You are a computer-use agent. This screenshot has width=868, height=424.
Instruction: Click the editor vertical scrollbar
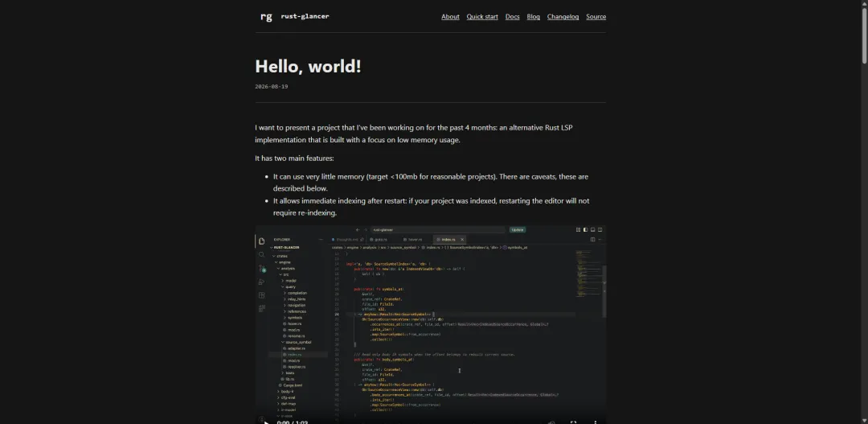click(x=604, y=291)
